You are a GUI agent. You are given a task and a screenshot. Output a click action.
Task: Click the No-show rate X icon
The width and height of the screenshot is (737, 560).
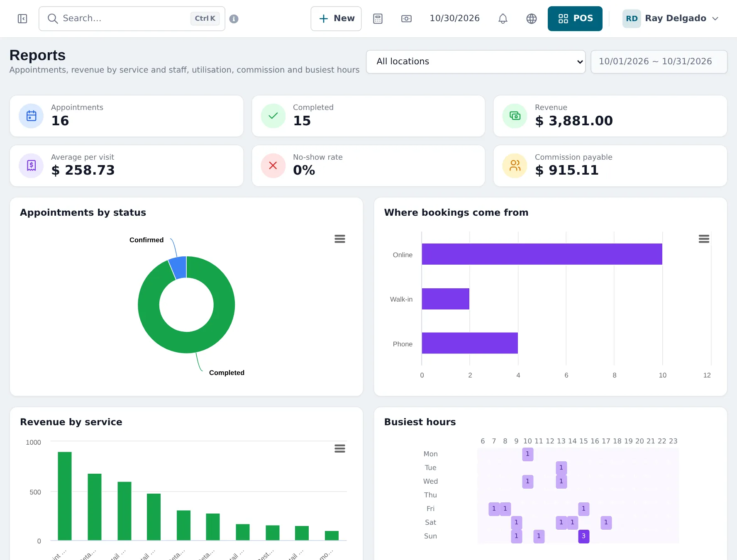(x=273, y=166)
